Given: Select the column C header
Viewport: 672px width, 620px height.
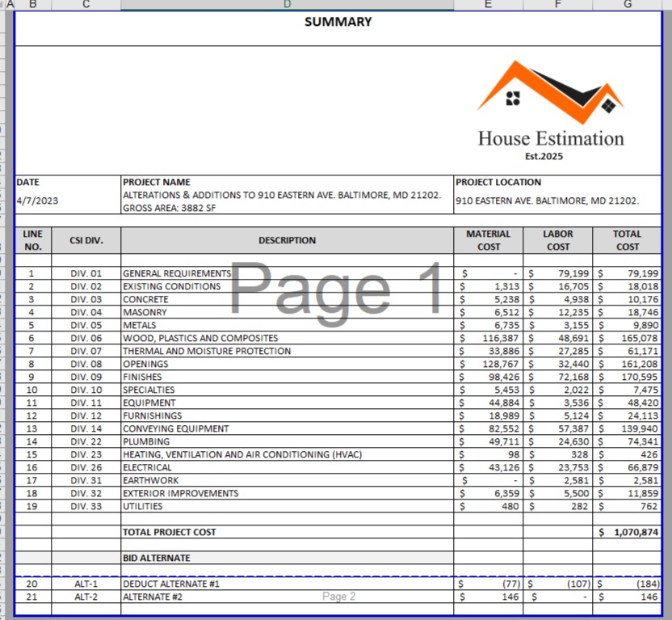Looking at the screenshot, I should [x=86, y=5].
